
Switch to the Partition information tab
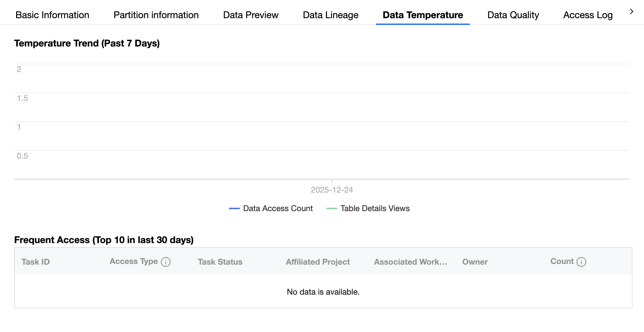click(156, 15)
